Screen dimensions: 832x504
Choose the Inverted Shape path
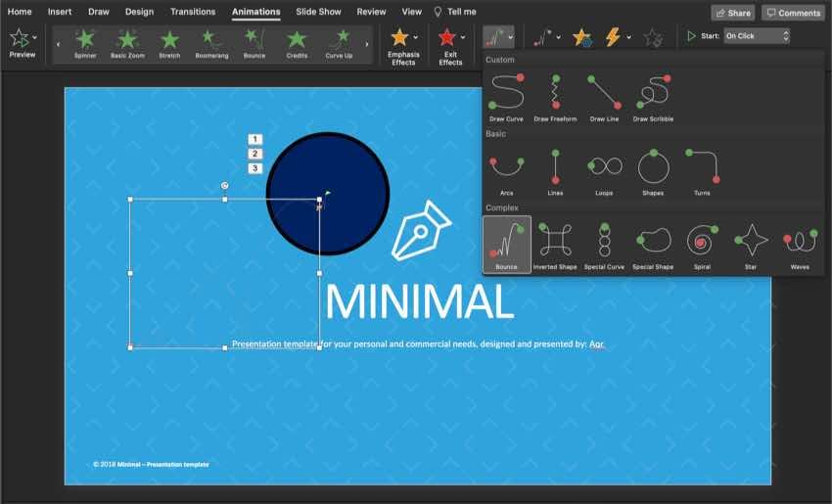(x=555, y=243)
